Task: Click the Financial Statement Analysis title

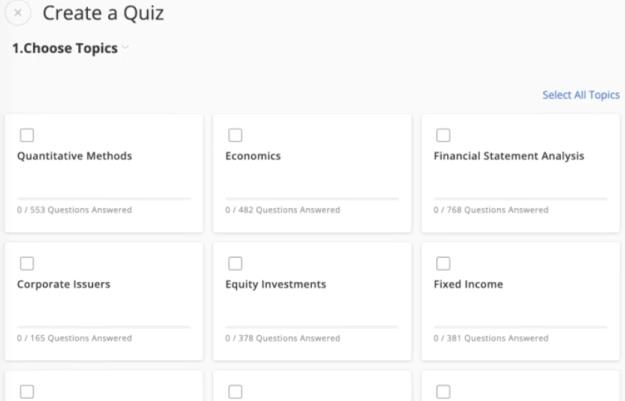Action: coord(508,156)
